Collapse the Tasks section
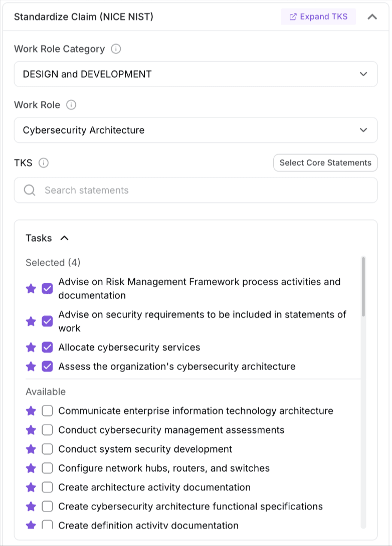 click(x=64, y=238)
